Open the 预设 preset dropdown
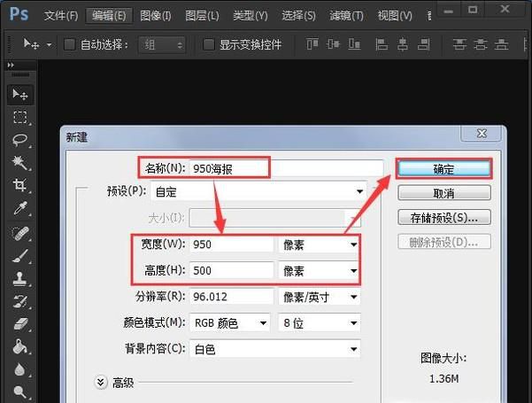Image resolution: width=532 pixels, height=403 pixels. pos(258,192)
